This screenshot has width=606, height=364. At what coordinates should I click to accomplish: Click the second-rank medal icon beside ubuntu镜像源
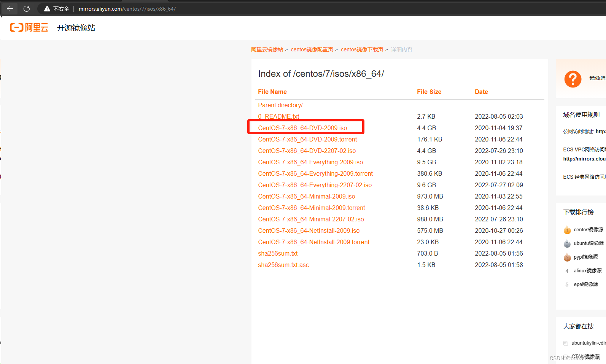567,243
